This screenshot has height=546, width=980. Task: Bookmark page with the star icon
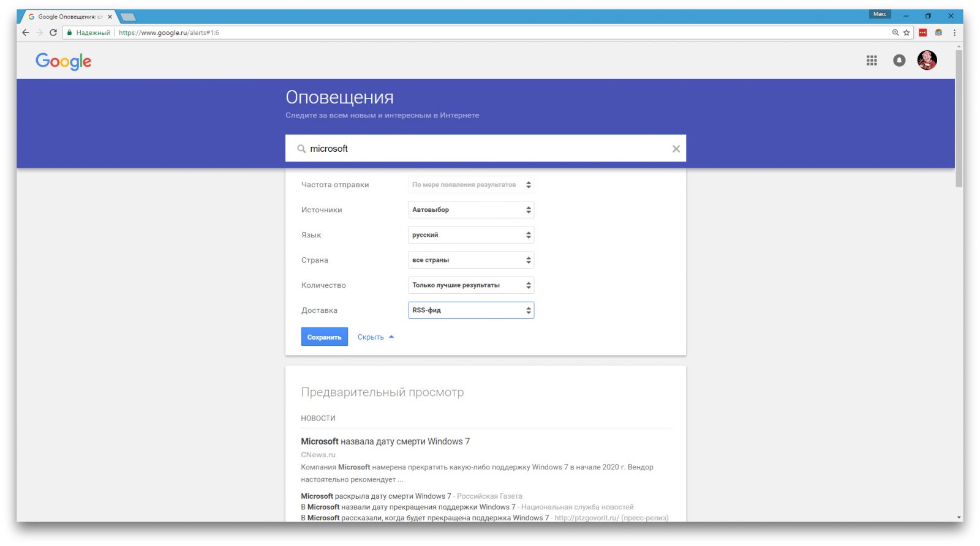click(x=907, y=33)
